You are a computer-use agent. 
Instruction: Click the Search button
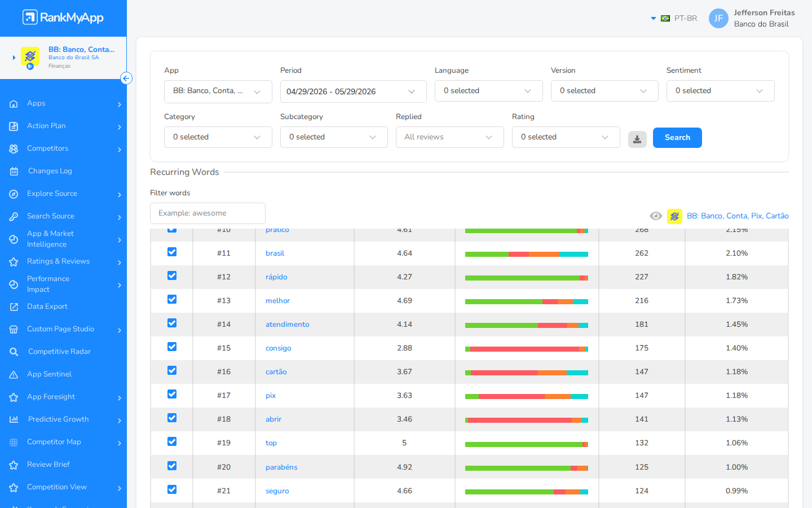[x=677, y=138]
